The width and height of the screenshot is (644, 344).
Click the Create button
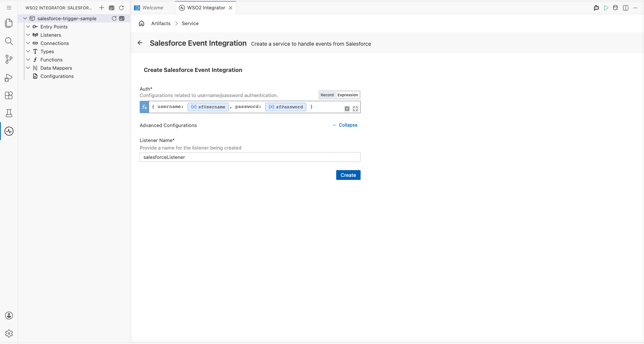point(348,175)
